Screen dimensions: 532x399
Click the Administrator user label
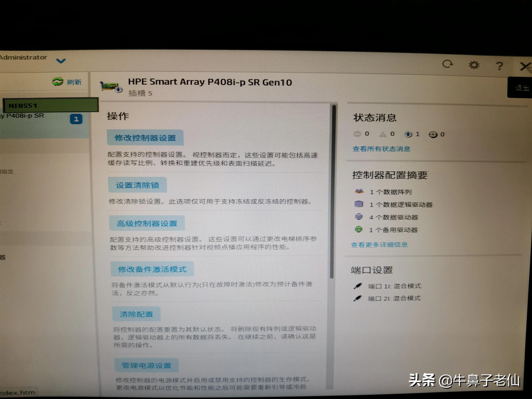[x=23, y=57]
